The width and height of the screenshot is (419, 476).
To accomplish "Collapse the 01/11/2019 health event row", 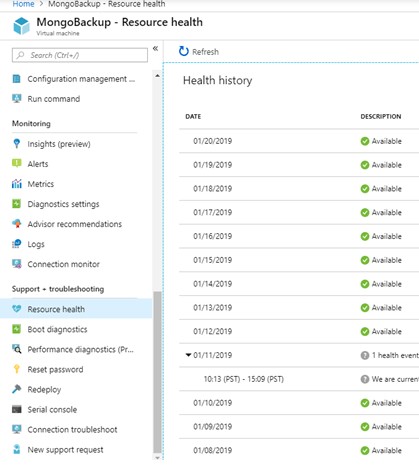I will (x=188, y=355).
